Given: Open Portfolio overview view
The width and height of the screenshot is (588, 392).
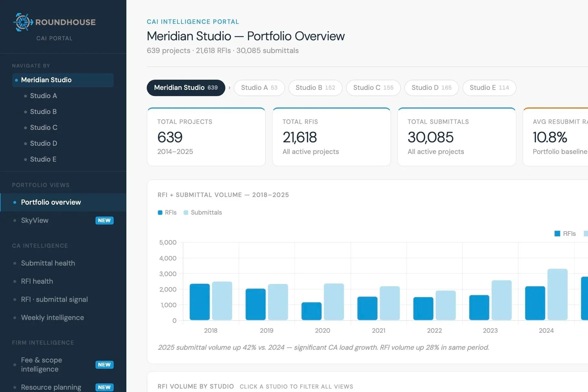Looking at the screenshot, I should point(63,202).
